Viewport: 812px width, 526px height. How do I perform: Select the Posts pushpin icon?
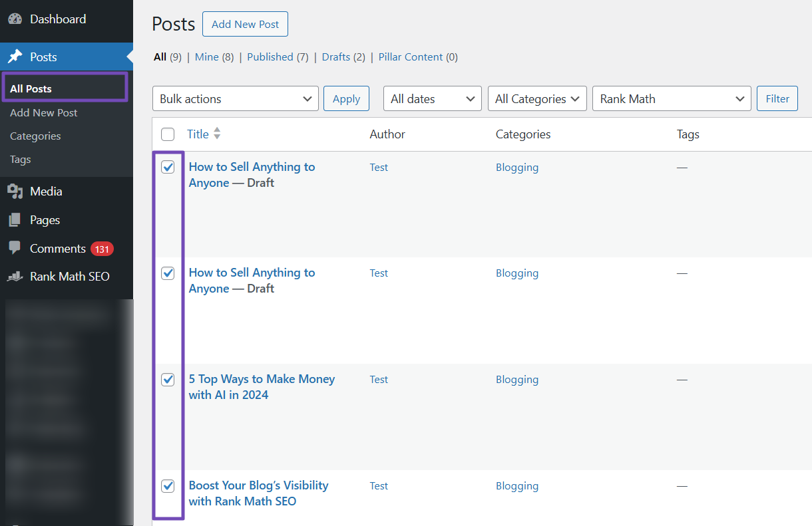[15, 57]
